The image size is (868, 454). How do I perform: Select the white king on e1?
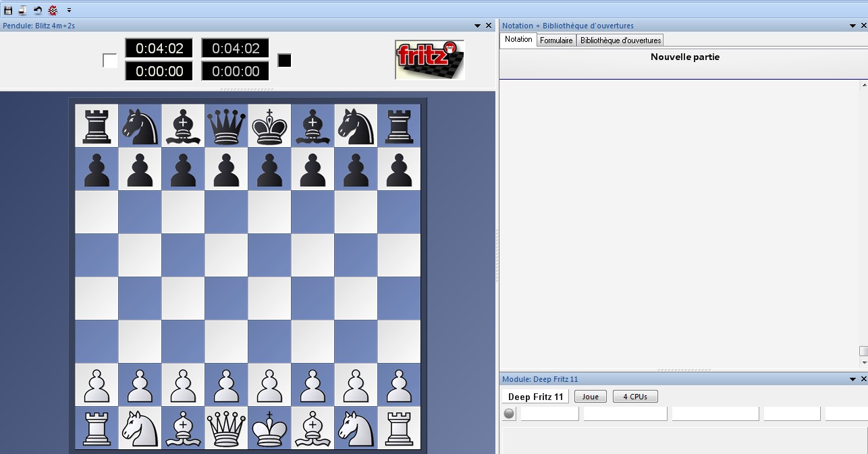pos(269,428)
